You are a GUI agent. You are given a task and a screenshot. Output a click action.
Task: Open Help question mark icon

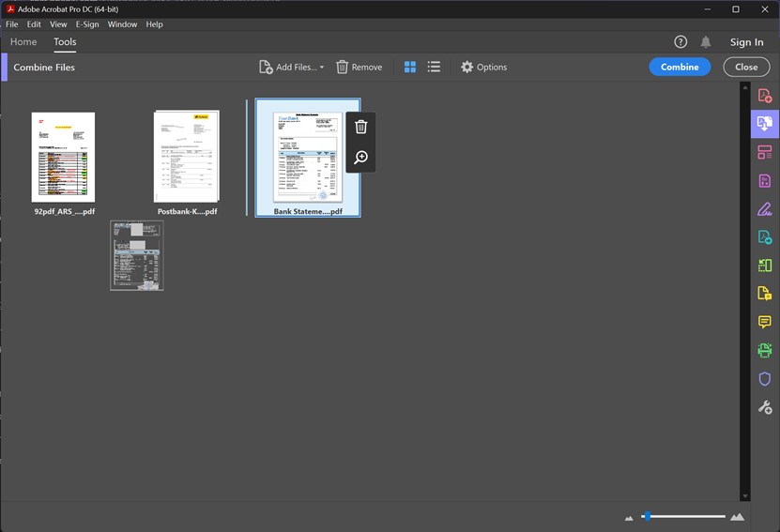[681, 42]
